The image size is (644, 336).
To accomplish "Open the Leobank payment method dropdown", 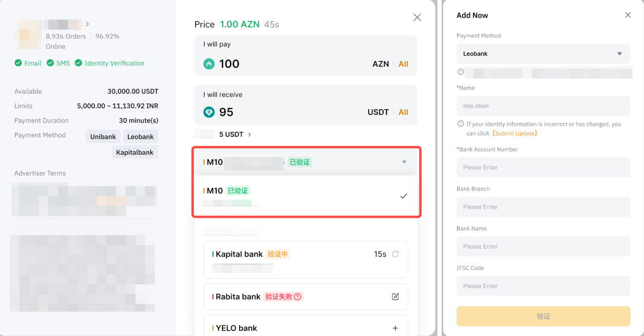I will click(x=543, y=54).
